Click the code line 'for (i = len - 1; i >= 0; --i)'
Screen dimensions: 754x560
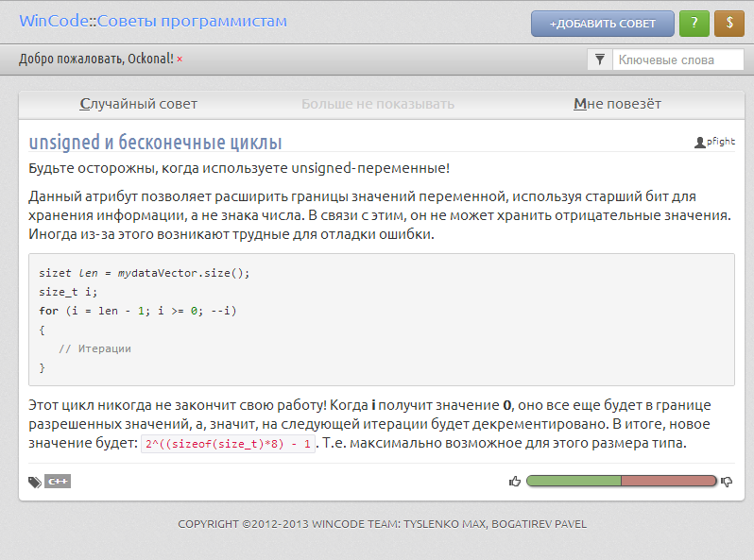138,311
